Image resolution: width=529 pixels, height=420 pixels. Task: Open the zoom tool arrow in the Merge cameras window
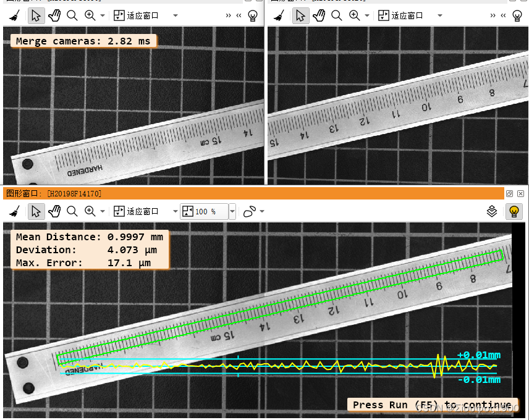tap(103, 15)
